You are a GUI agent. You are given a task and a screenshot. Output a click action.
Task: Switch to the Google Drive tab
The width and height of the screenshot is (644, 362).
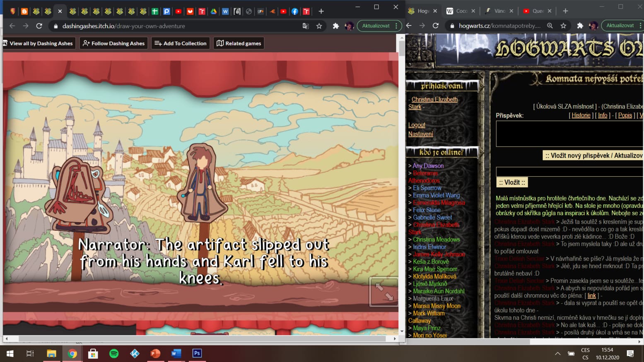click(214, 11)
